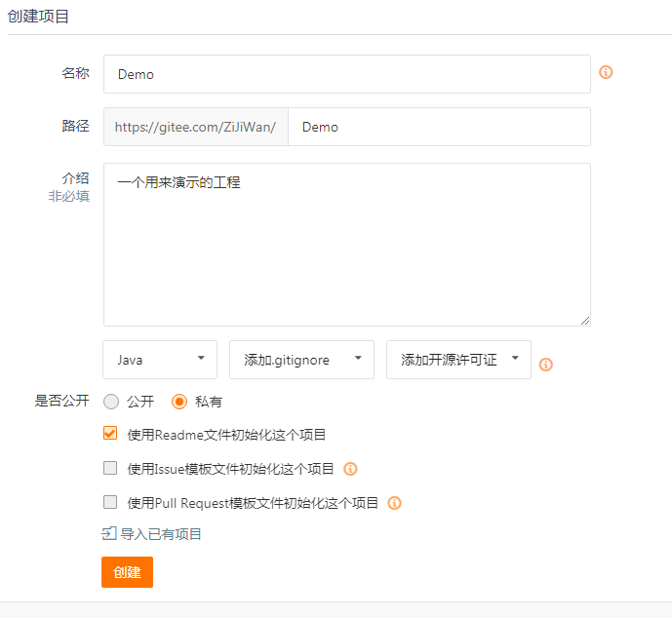672x618 pixels.
Task: Open the 添加开源许可证 dropdown
Action: [x=458, y=360]
